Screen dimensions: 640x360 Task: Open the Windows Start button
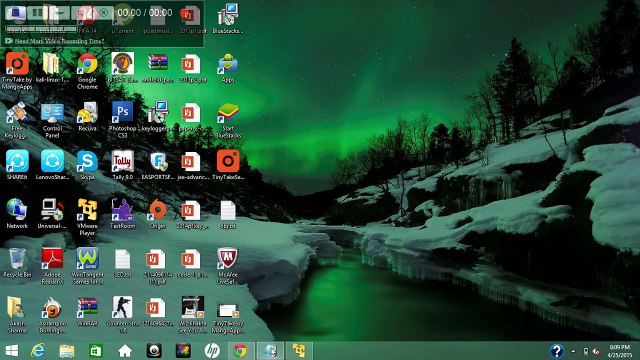[11, 351]
